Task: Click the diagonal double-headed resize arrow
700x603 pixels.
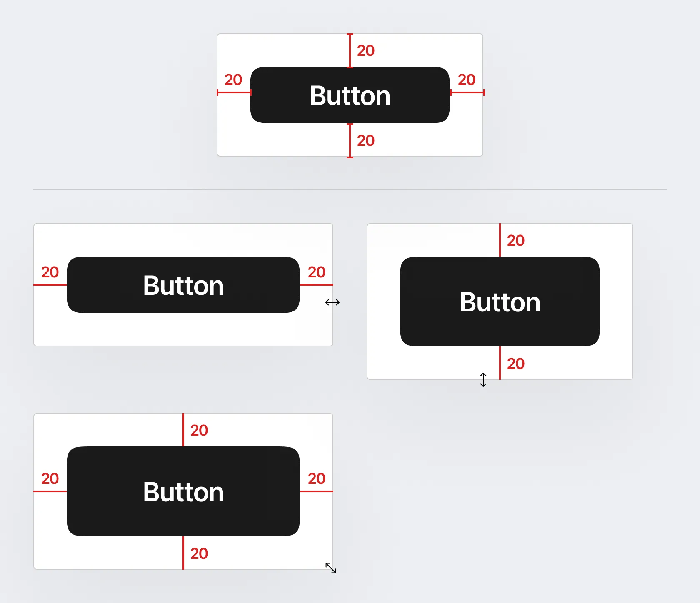Action: [x=331, y=568]
